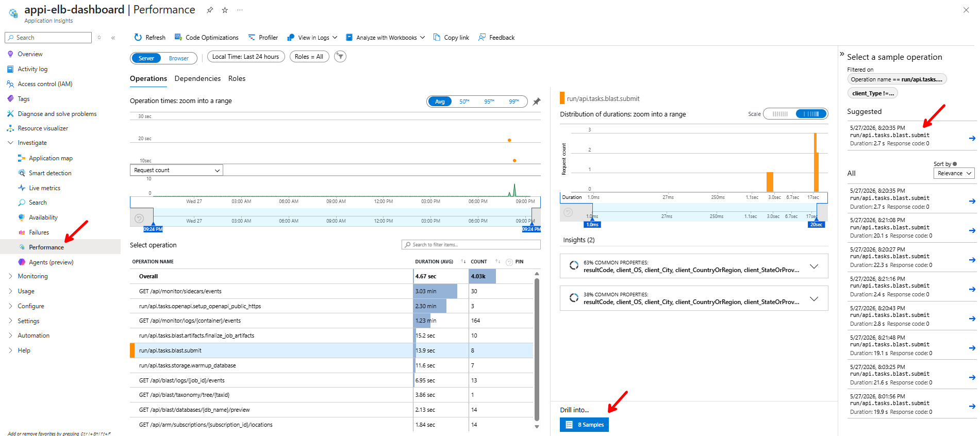Select 50th percentile aggregation
Screen dimensions: 980x436
coord(464,102)
